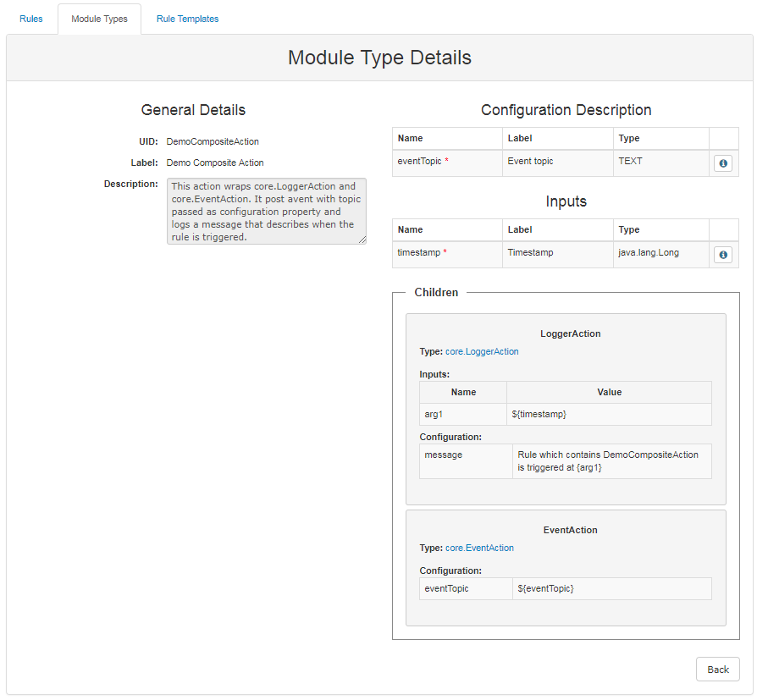The image size is (757, 700).
Task: Switch to the Rules tab
Action: coord(30,18)
